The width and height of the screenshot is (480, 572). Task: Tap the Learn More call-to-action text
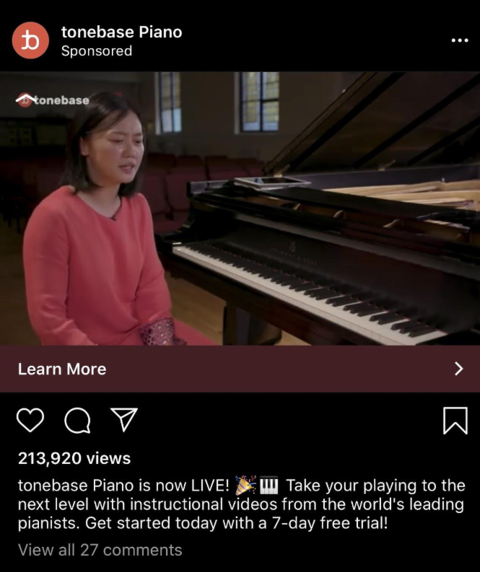(x=62, y=369)
